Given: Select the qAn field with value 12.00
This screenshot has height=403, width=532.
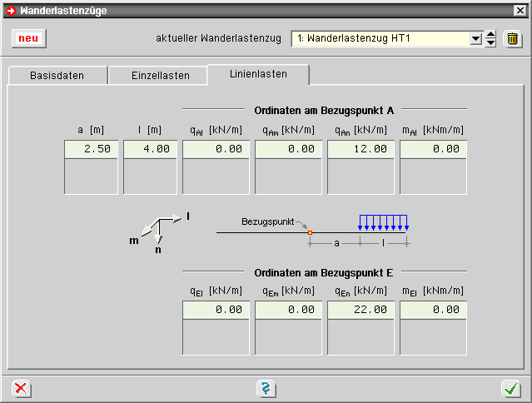Looking at the screenshot, I should (360, 149).
